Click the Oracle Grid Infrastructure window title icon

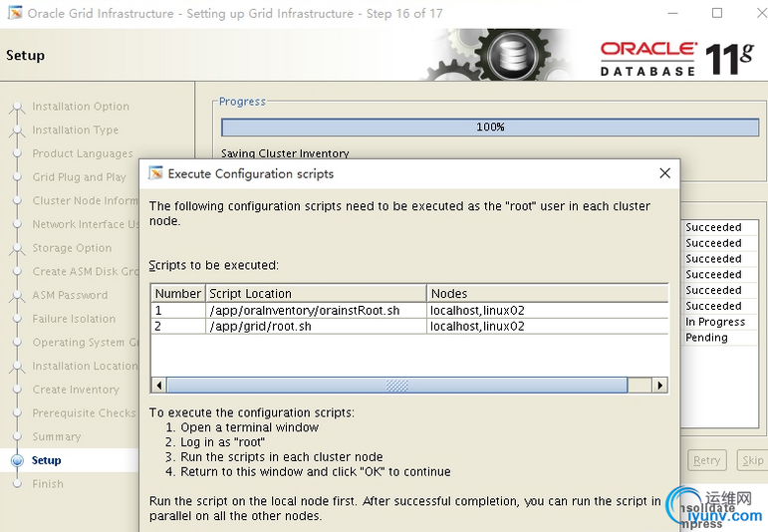tap(15, 13)
